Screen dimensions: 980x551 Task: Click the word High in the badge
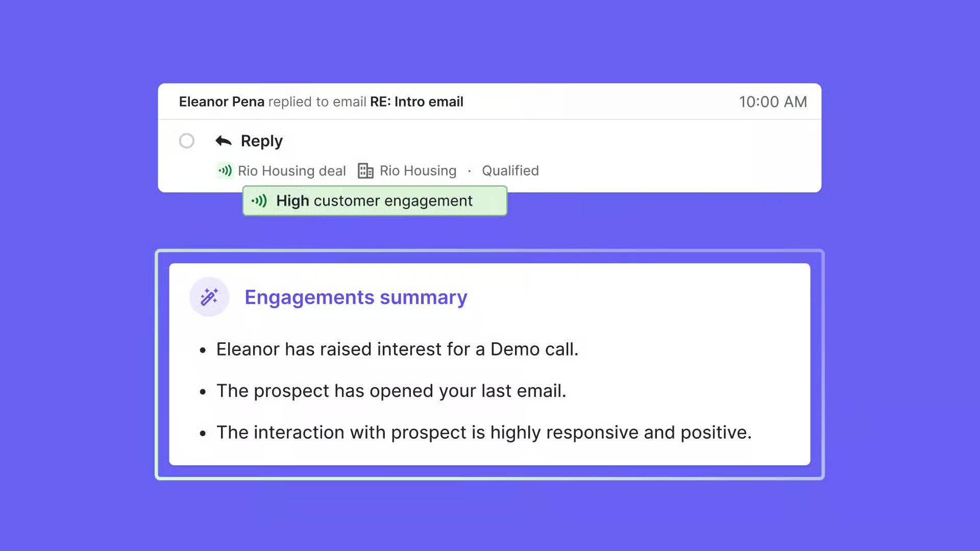point(292,201)
